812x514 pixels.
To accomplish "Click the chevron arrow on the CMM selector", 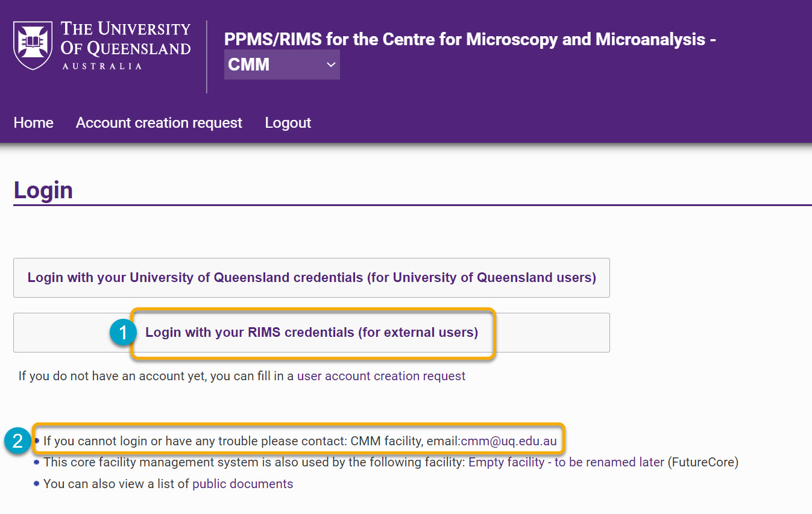I will pos(330,64).
